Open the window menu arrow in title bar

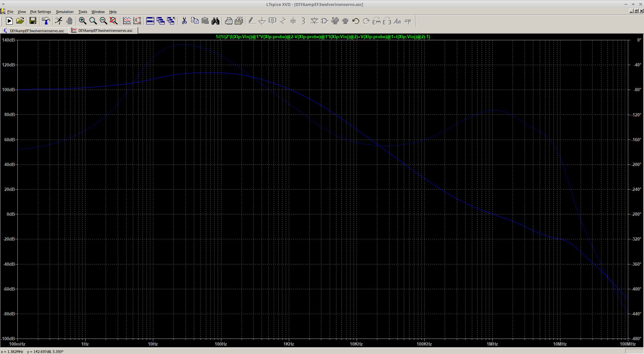(x=3, y=4)
